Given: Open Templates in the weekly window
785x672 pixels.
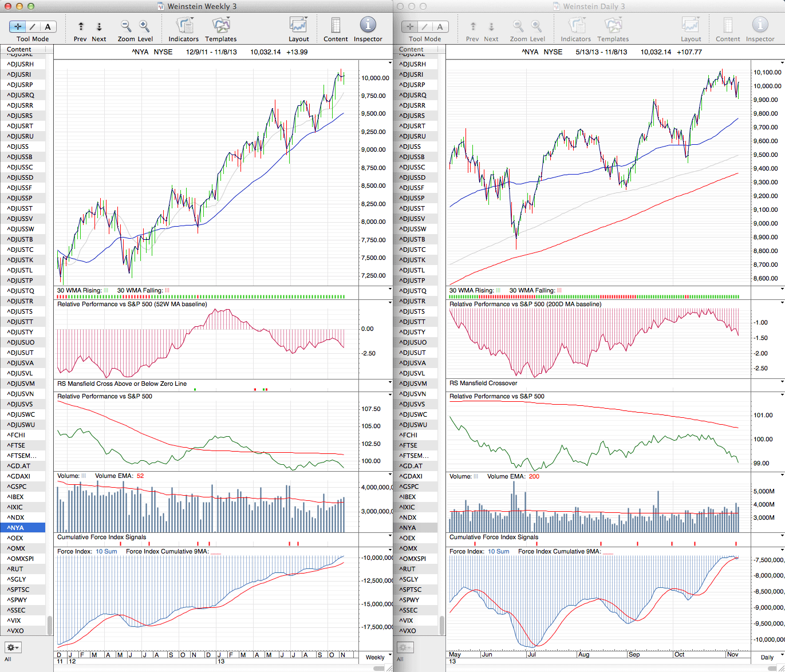Looking at the screenshot, I should (x=221, y=26).
